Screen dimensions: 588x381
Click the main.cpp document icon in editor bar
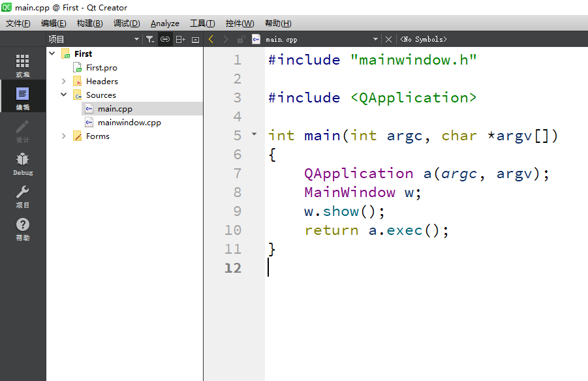point(256,39)
